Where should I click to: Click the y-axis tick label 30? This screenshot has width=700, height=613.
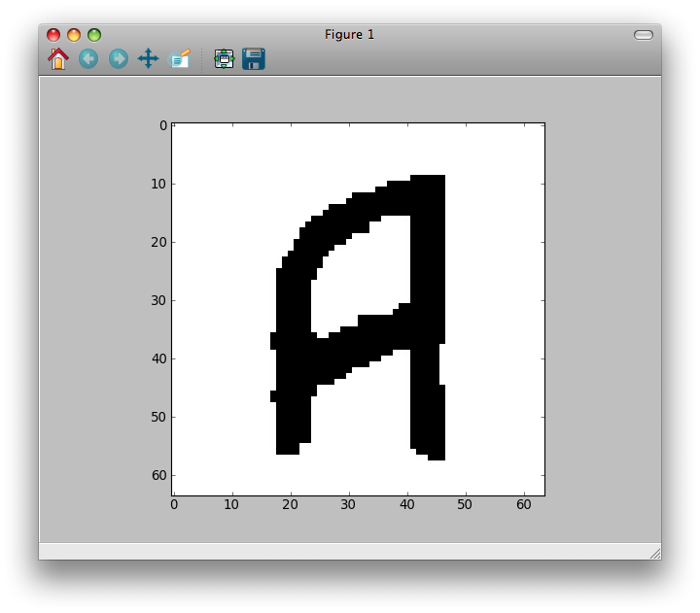pos(158,300)
